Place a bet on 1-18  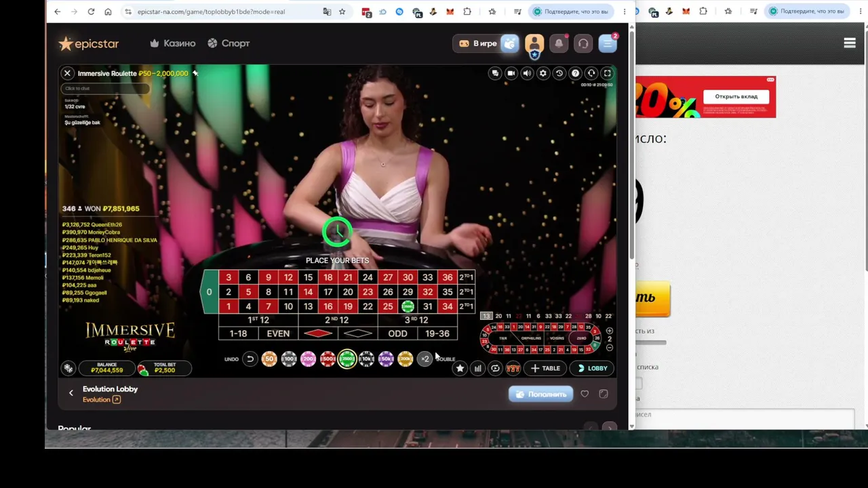[x=238, y=333]
